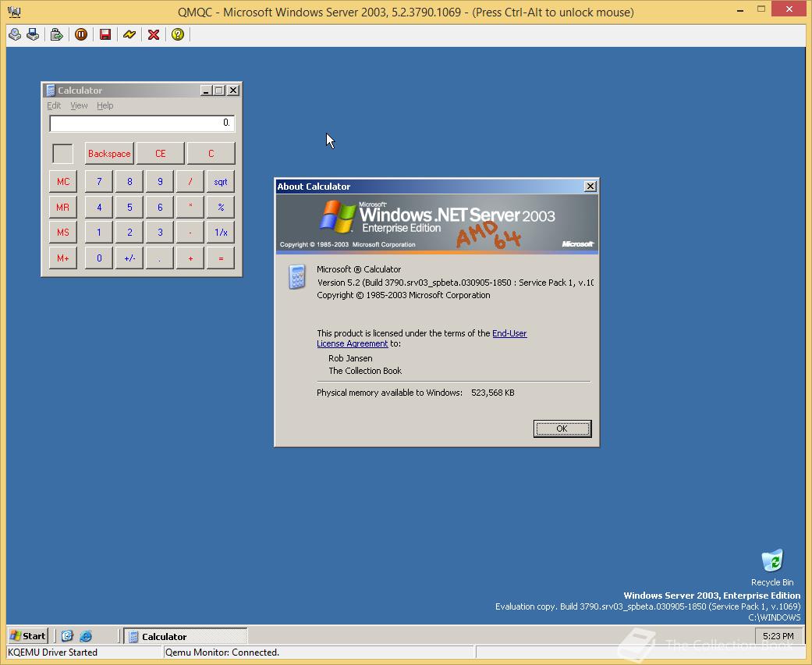This screenshot has width=812, height=665.
Task: Click the 'Microsoft ® Calculator' product name text
Action: [359, 269]
